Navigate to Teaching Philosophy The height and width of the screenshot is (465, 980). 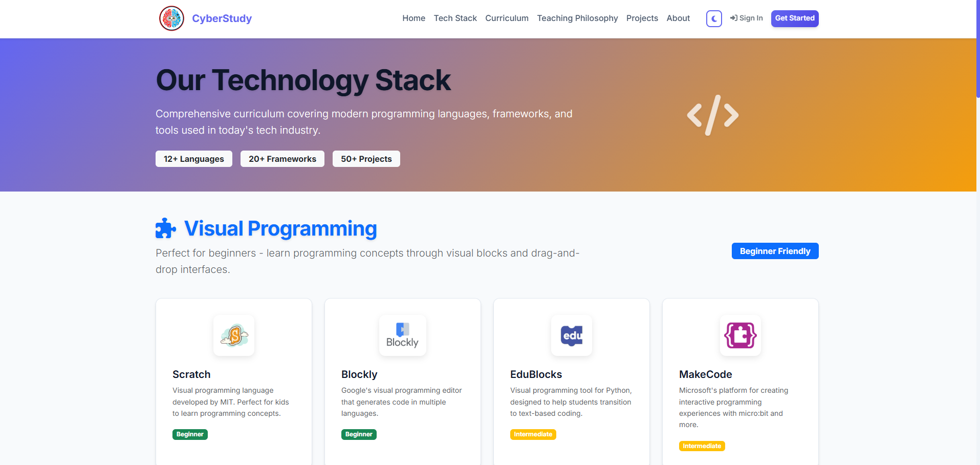577,18
